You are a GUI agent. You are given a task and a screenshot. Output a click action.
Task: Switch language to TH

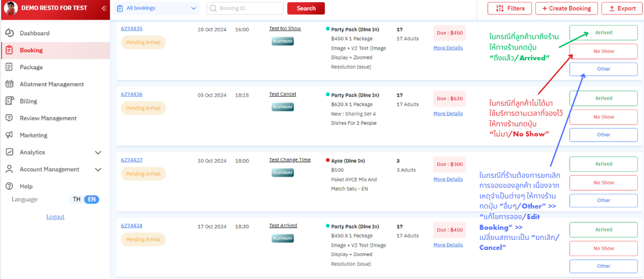tap(77, 200)
